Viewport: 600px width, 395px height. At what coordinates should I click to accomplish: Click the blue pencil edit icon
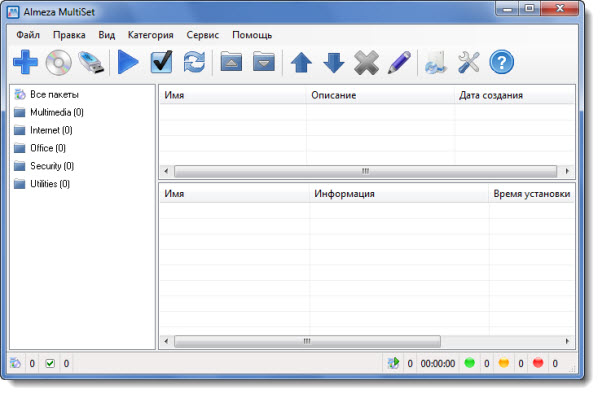pos(399,62)
